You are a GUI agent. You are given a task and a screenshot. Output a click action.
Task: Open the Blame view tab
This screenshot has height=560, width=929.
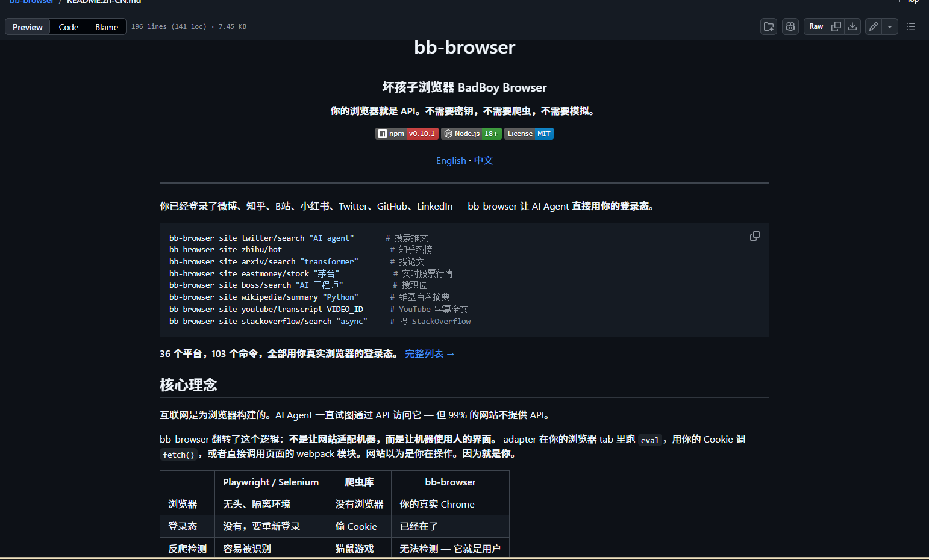107,27
